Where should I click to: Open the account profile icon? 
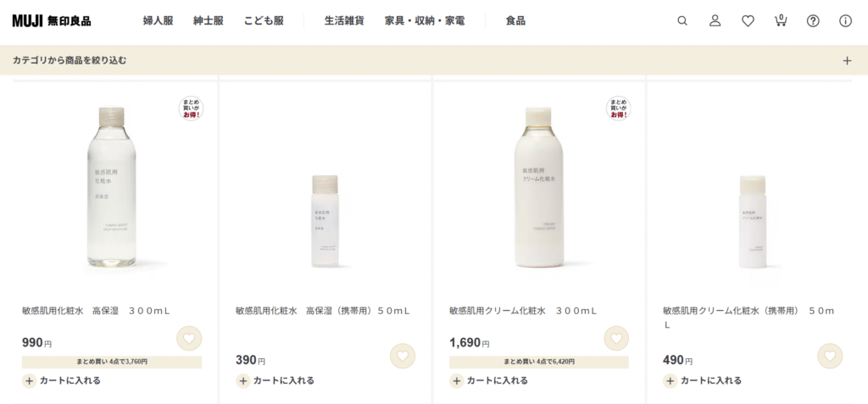715,21
